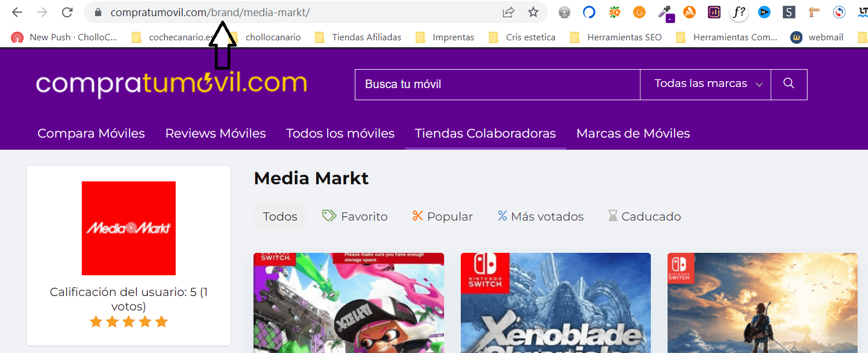868x353 pixels.
Task: Open the eyedropper color picker extension
Action: tap(665, 13)
